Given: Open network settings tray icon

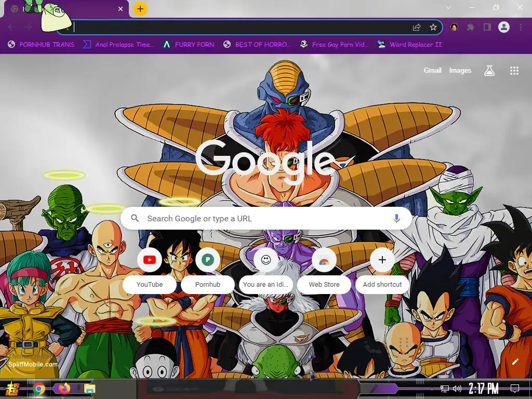Looking at the screenshot, I should tap(445, 389).
